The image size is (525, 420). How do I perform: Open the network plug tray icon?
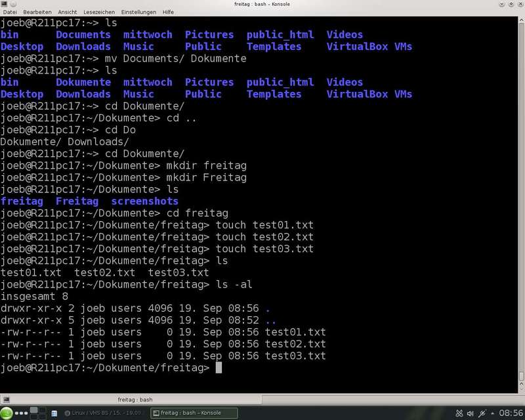(482, 413)
